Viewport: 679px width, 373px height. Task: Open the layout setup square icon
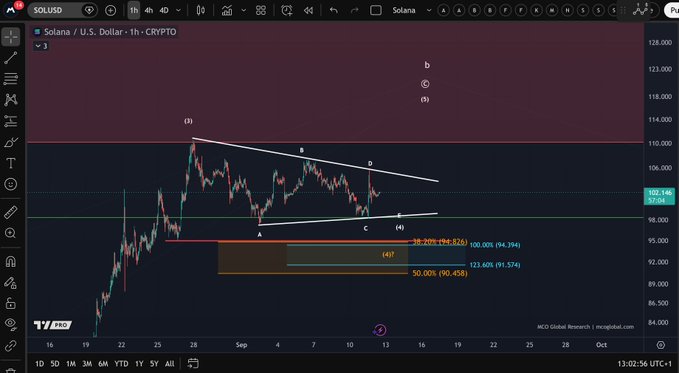(376, 10)
